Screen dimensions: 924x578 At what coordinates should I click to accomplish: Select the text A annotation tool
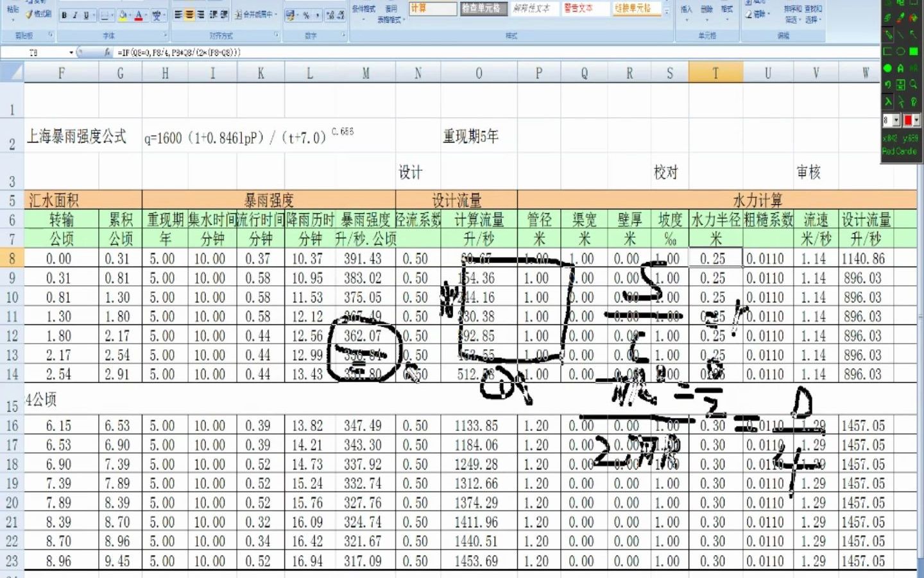900,68
